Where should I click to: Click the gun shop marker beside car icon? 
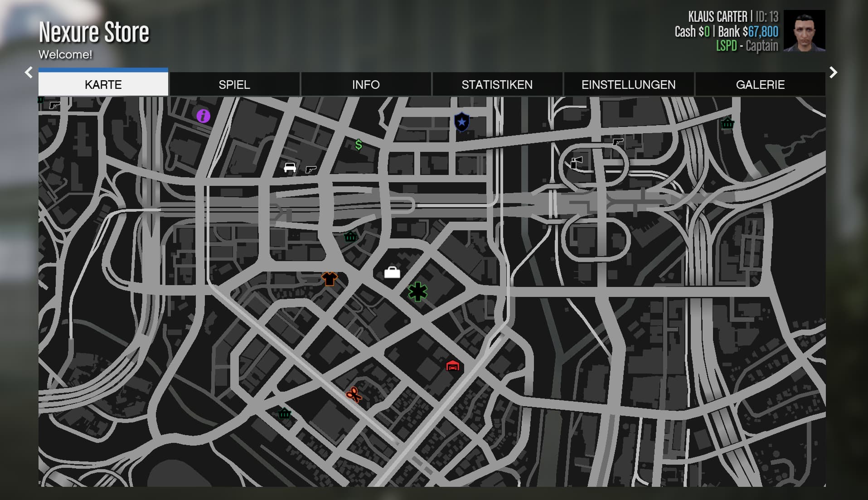point(310,170)
